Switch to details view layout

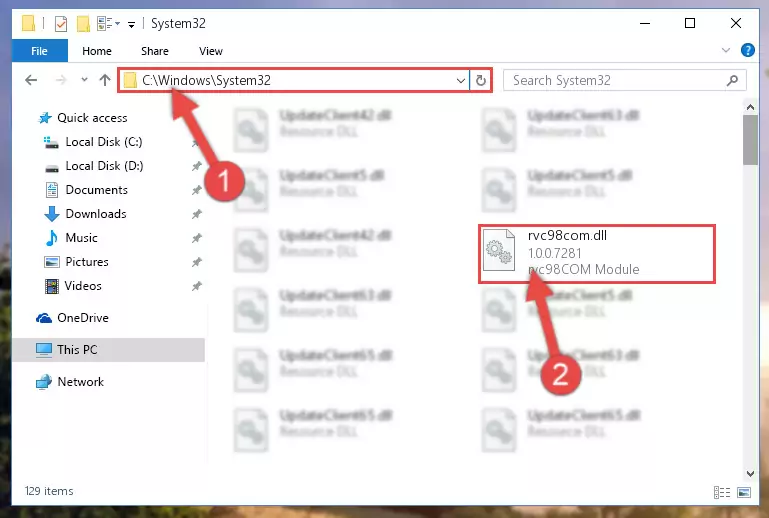tap(722, 492)
